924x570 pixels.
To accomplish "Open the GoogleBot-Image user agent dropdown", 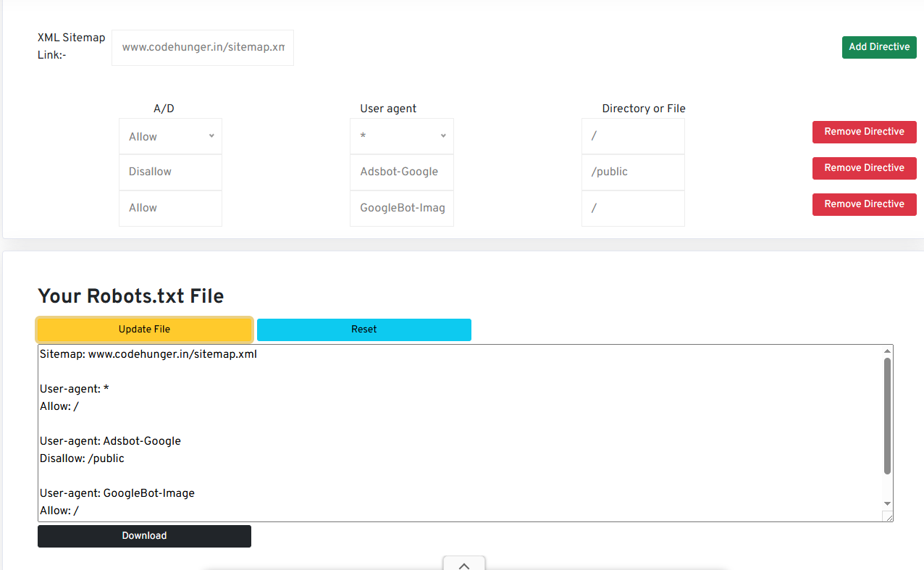I will 401,208.
